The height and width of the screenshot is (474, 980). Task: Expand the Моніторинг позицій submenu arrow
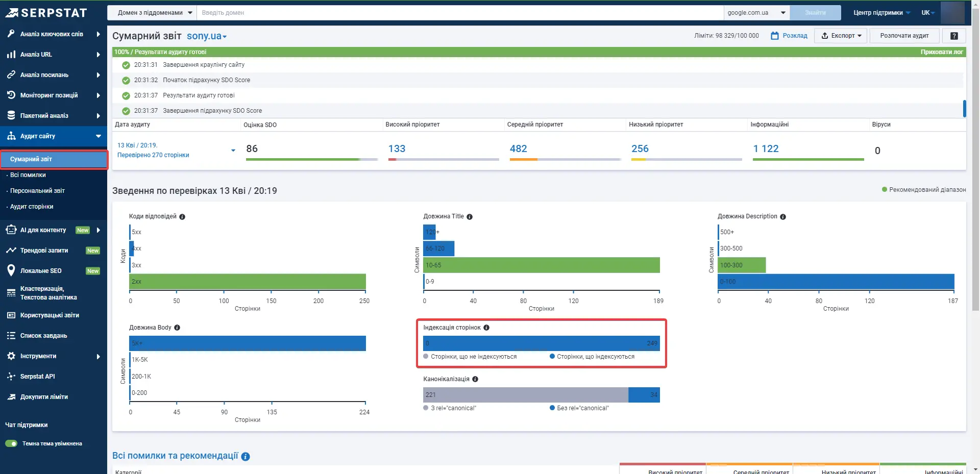pyautogui.click(x=99, y=95)
